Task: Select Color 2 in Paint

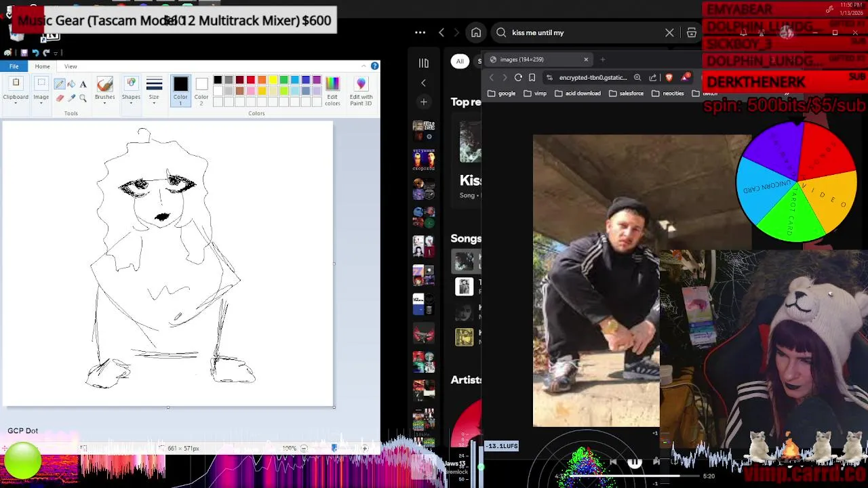Action: [x=201, y=90]
